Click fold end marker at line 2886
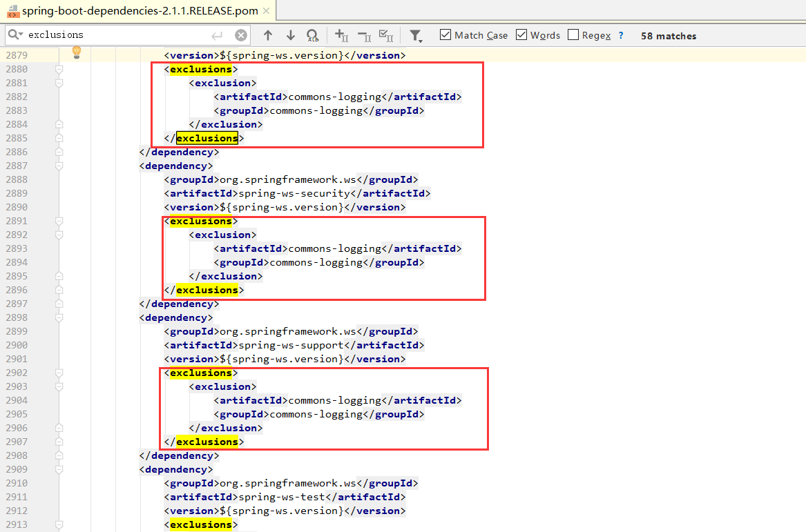Viewport: 806px width, 532px height. 59,152
